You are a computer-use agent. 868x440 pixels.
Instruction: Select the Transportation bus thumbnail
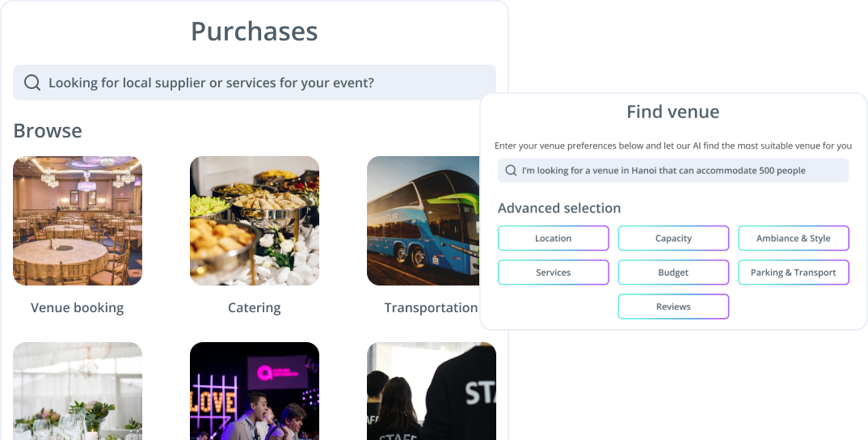[x=423, y=221]
